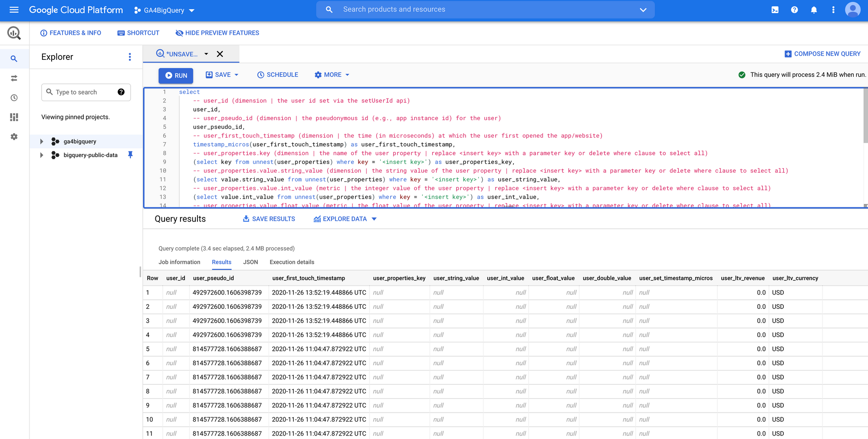The height and width of the screenshot is (439, 868).
Task: Click the search products and resources field
Action: [x=485, y=10]
